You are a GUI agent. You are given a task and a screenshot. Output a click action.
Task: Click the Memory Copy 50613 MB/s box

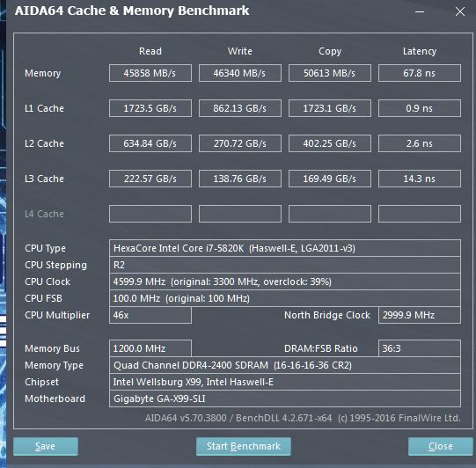(330, 73)
